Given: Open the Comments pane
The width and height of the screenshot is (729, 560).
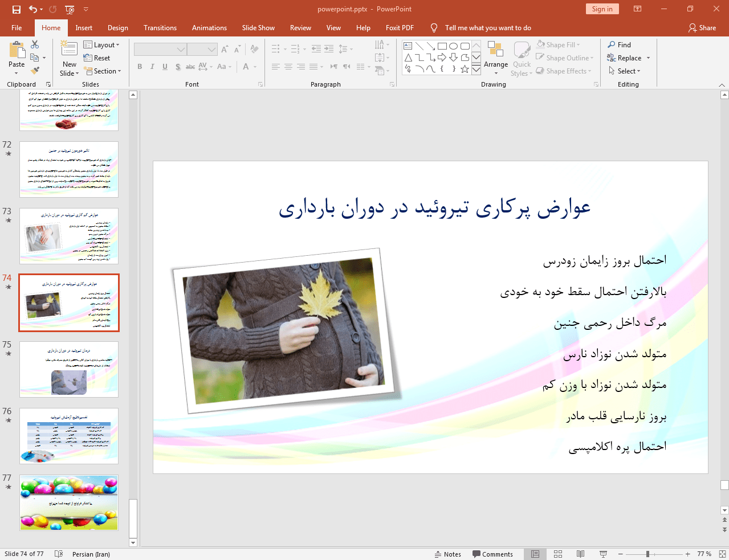Looking at the screenshot, I should (492, 554).
